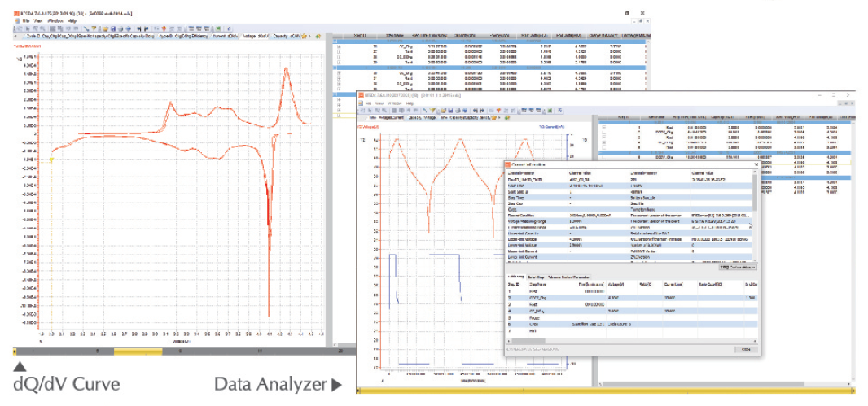Open the tab between Table step and Advance Protect
This screenshot has height=406, width=868.
pos(536,277)
